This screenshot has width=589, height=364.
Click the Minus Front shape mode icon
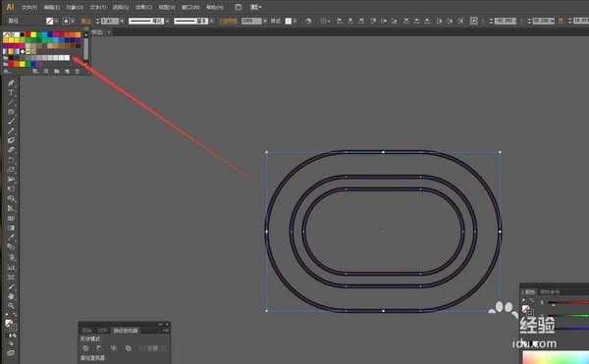(99, 348)
